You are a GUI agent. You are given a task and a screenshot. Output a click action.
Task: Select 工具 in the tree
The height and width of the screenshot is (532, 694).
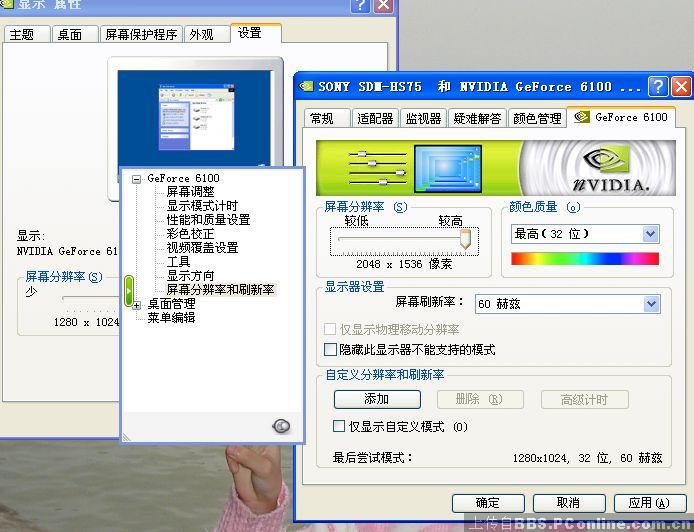pyautogui.click(x=178, y=262)
